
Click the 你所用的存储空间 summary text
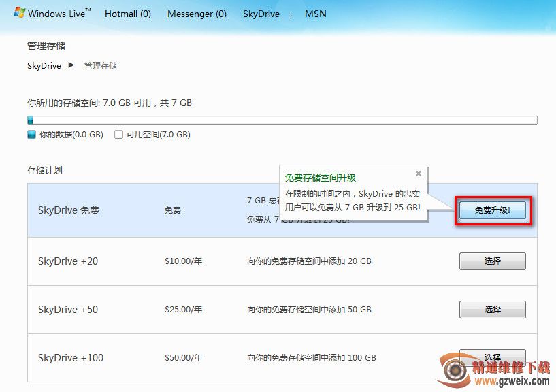[109, 103]
